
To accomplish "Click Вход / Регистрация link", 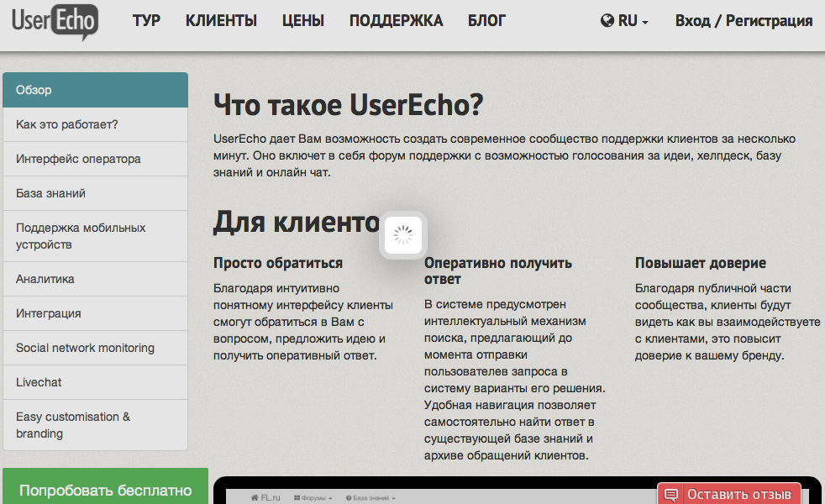I will (744, 20).
